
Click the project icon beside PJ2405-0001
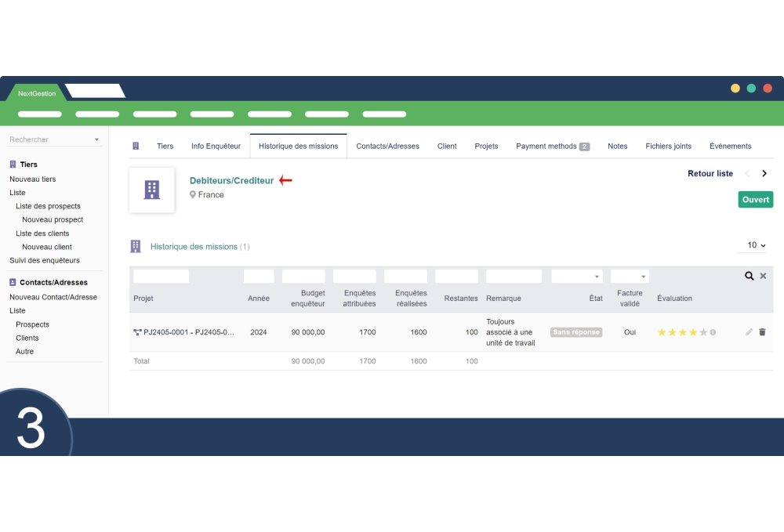(137, 333)
